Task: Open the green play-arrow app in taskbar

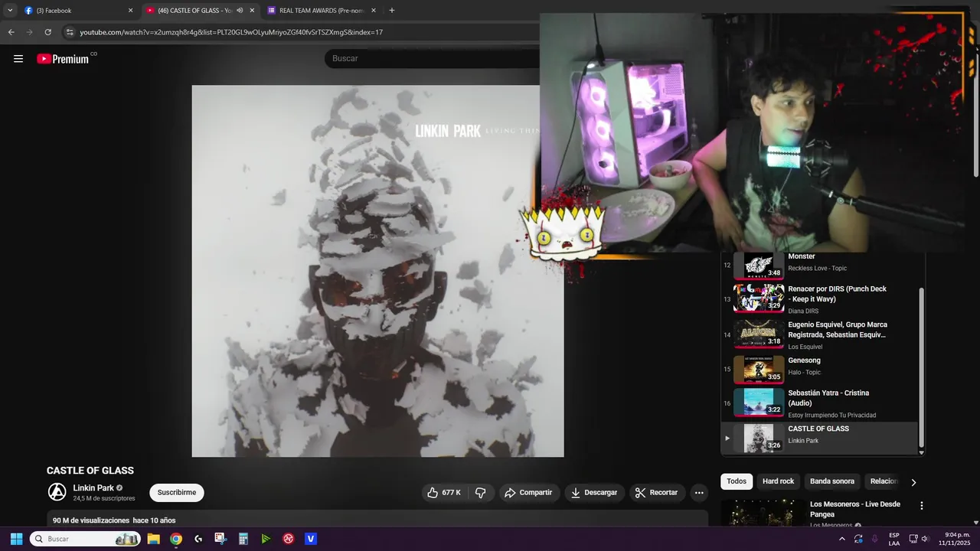Action: (x=266, y=539)
